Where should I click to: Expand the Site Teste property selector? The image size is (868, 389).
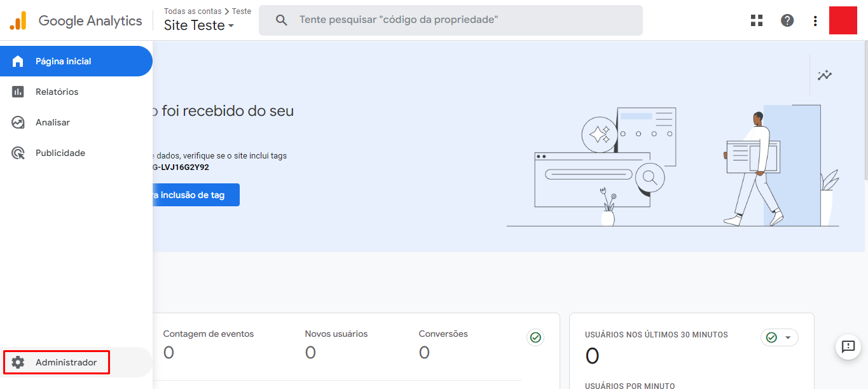(199, 25)
